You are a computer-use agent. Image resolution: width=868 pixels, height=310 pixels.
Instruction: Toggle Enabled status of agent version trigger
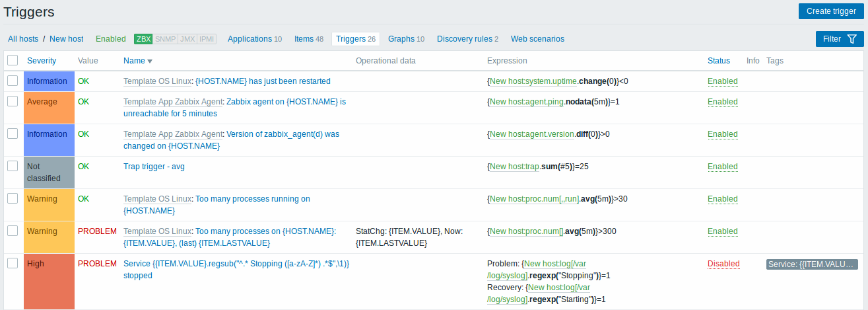coord(723,134)
